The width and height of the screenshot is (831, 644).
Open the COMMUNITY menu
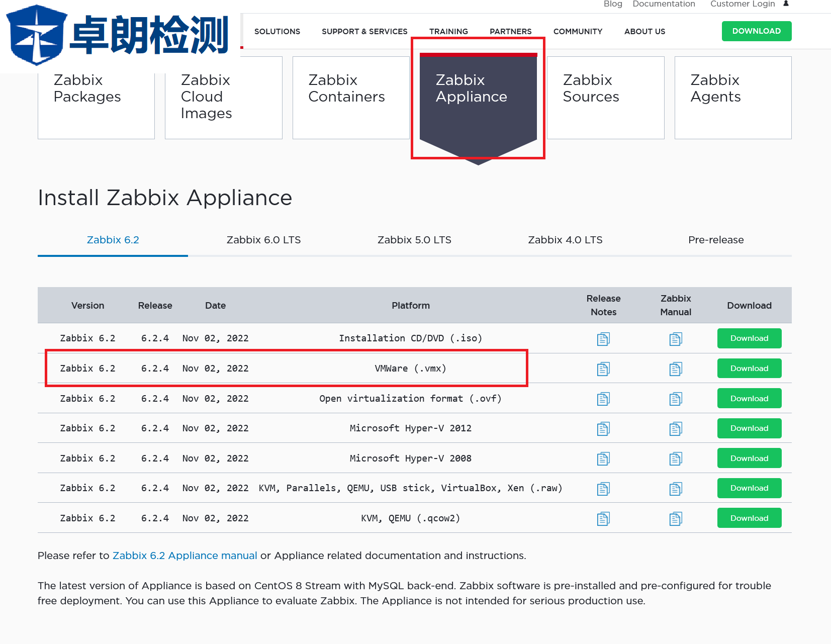pos(578,31)
